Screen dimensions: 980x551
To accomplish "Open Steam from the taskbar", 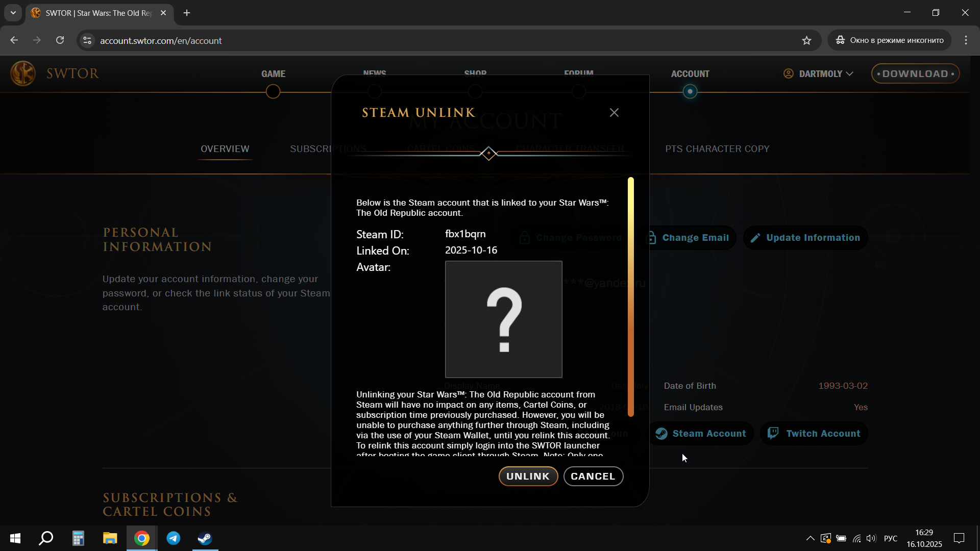I will tap(205, 538).
